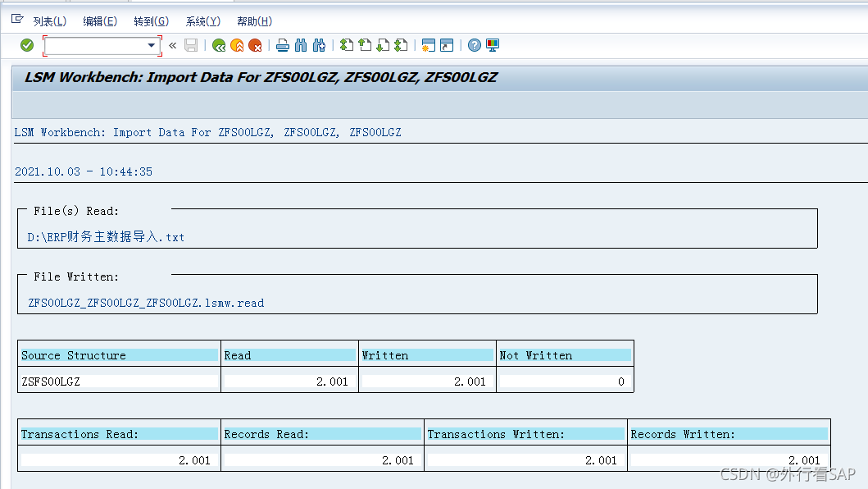Select the Transactions Written: header
This screenshot has width=868, height=489.
click(x=525, y=434)
